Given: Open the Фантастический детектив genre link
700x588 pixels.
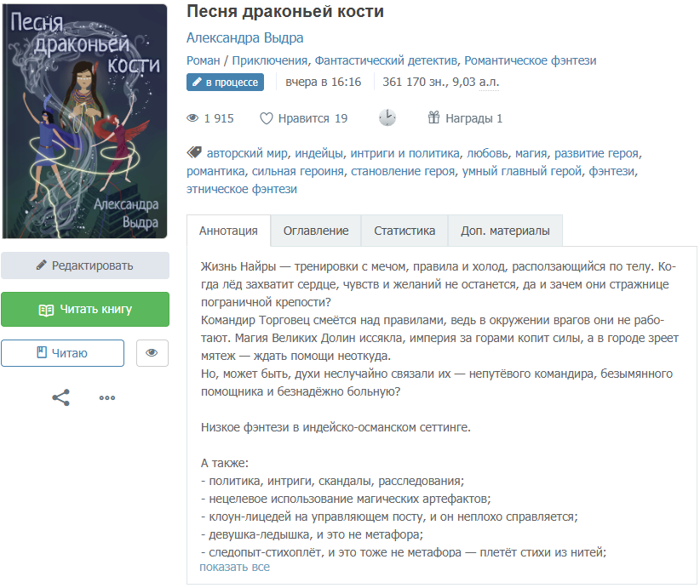Looking at the screenshot, I should 386,60.
